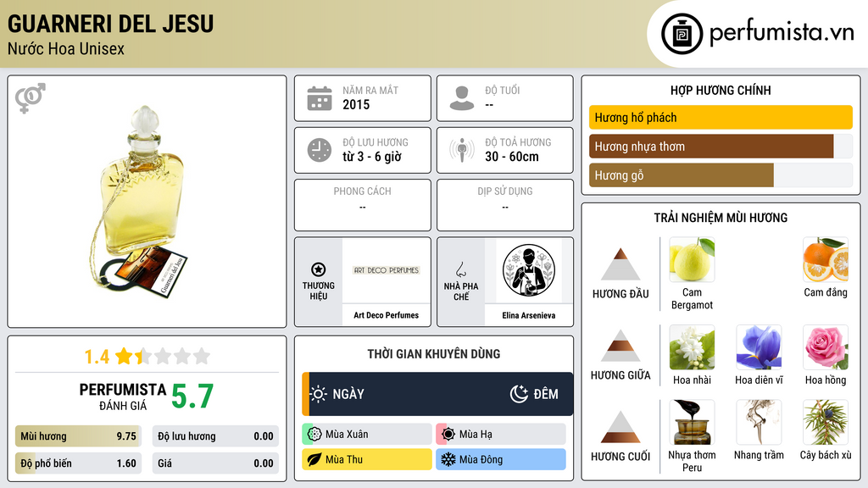Click the sillage value 30 - 60cm
The width and height of the screenshot is (868, 488).
tap(512, 157)
